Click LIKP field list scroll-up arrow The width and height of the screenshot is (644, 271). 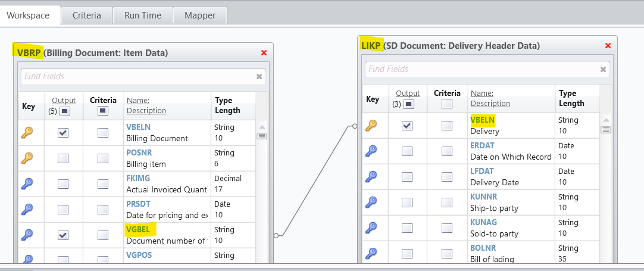click(606, 120)
